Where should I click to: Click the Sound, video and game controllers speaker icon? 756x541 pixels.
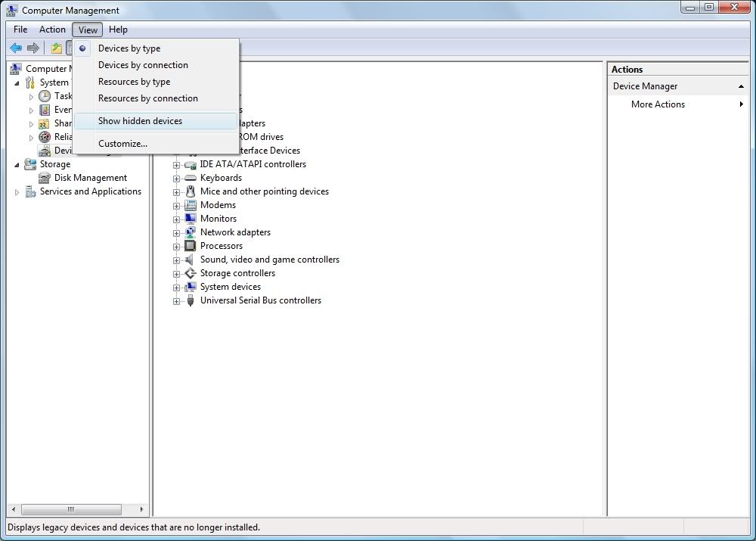coord(191,260)
